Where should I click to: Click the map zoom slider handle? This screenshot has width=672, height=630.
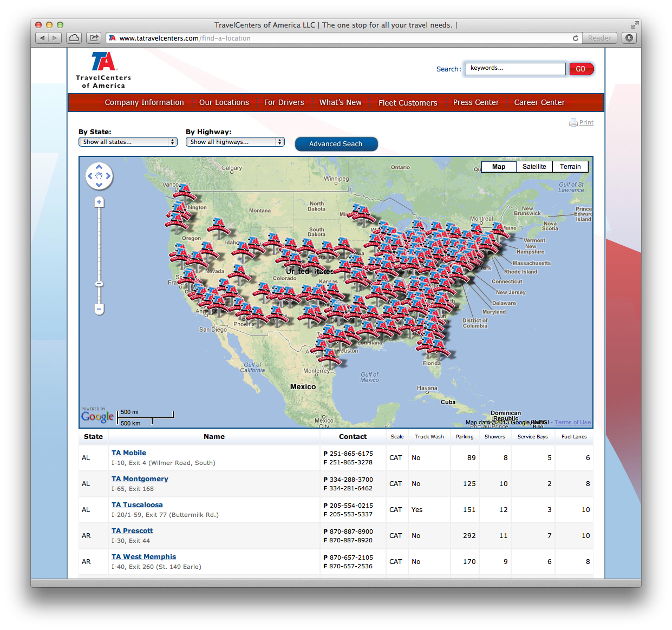(x=99, y=284)
